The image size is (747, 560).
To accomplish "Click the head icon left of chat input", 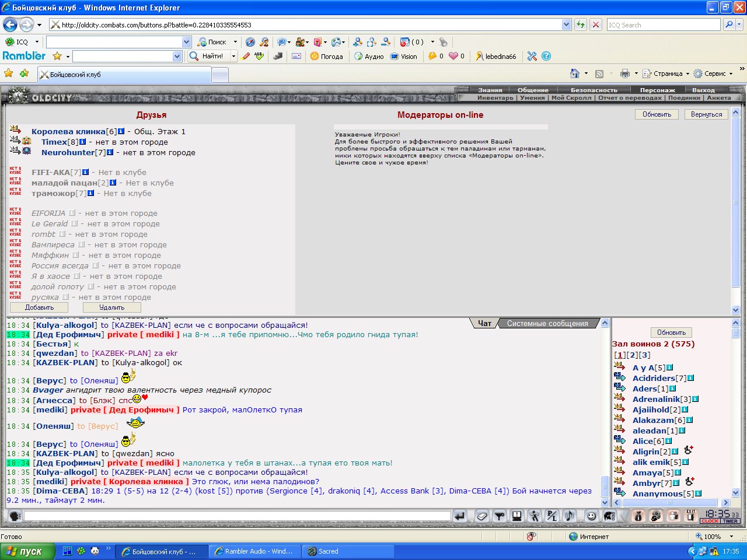I will (15, 516).
